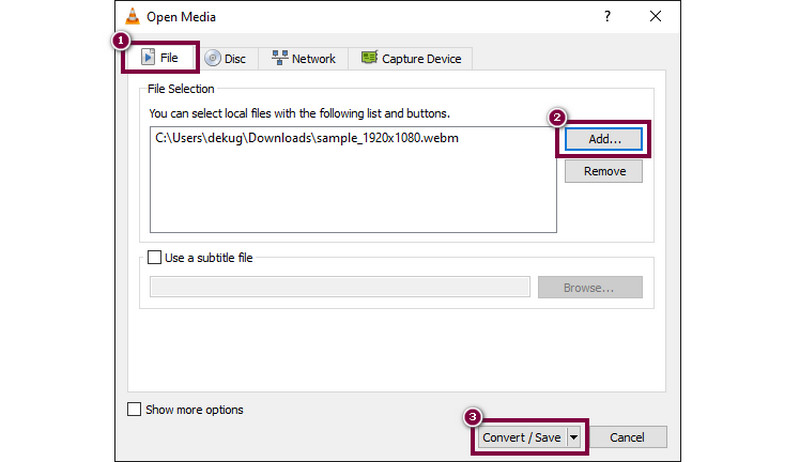Close the Open Media dialog

point(656,16)
